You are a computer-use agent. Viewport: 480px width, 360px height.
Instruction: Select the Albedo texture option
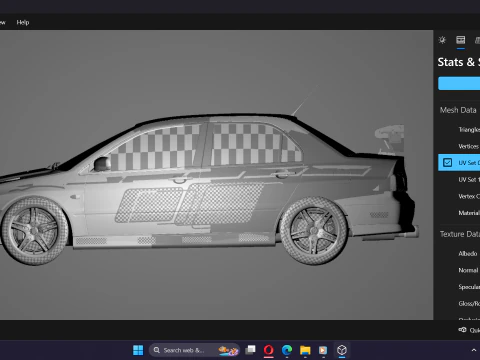[x=468, y=254]
